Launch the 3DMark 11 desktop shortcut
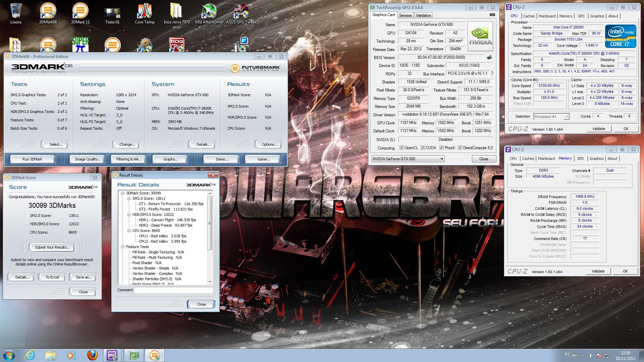The width and height of the screenshot is (644, 362). coord(80,13)
